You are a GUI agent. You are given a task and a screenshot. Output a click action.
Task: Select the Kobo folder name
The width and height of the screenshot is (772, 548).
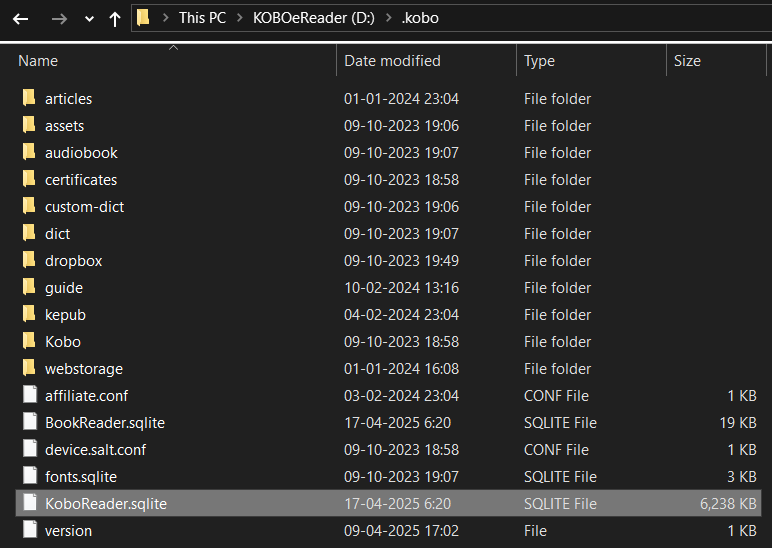point(63,342)
